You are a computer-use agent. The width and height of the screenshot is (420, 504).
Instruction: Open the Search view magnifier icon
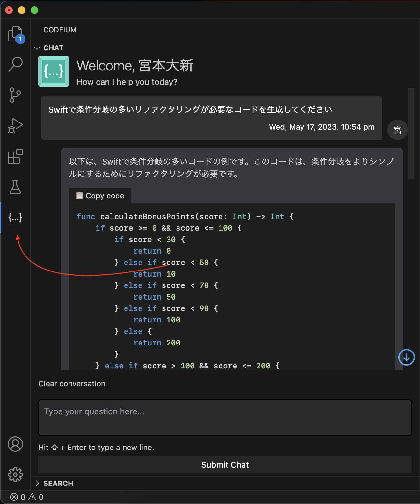point(15,64)
